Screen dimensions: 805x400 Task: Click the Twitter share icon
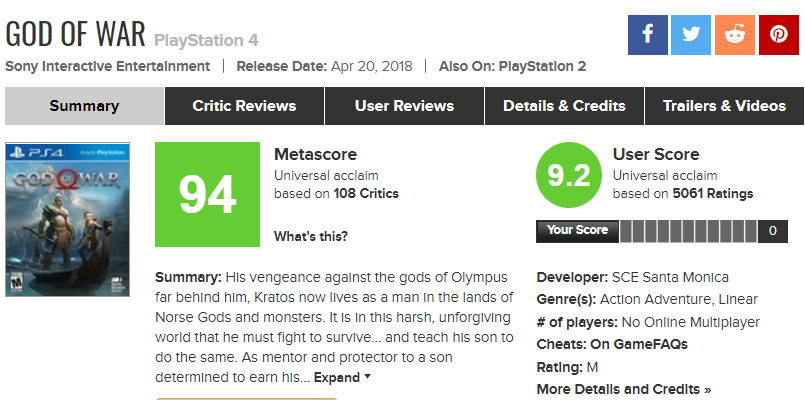(691, 35)
